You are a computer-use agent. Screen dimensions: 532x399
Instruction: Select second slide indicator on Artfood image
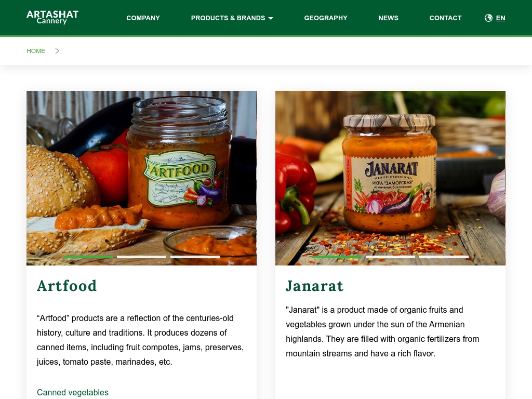(141, 257)
